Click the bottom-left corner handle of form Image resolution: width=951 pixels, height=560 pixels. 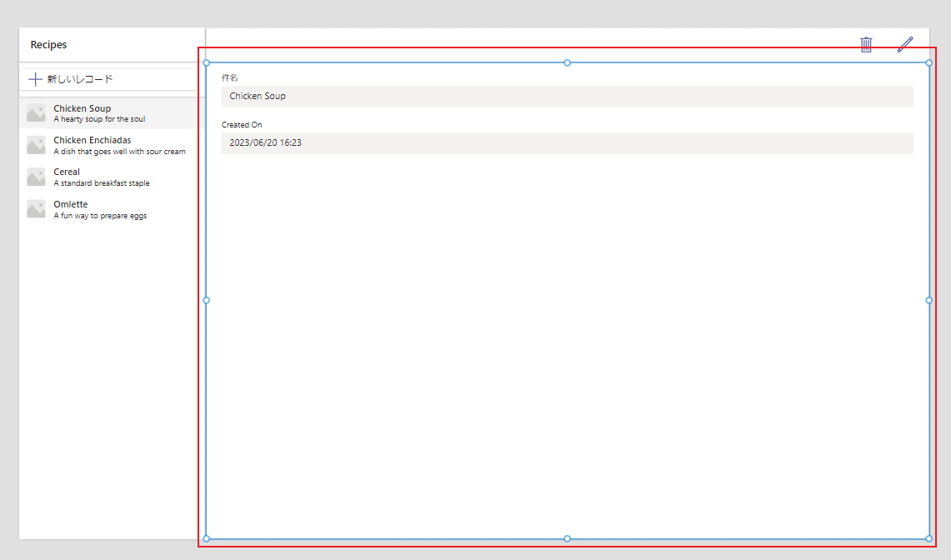coord(206,538)
